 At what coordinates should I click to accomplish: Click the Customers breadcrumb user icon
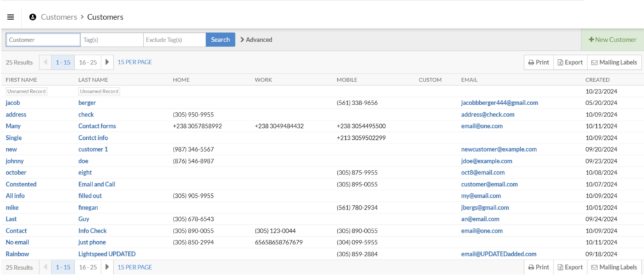(33, 17)
